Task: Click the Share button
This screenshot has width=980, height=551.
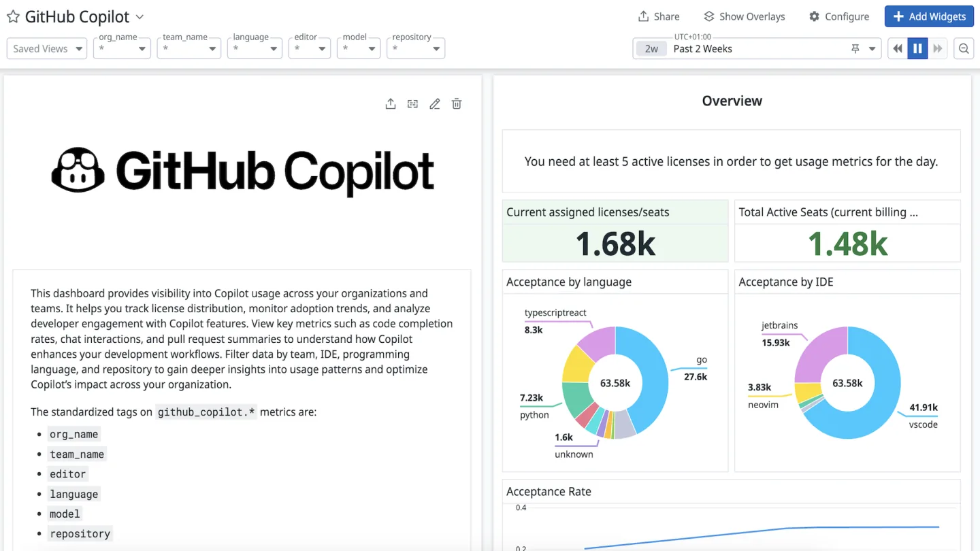Action: (x=658, y=16)
